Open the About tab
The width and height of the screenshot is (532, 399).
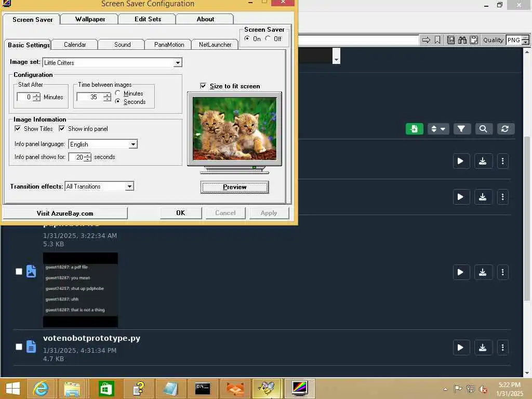point(205,19)
